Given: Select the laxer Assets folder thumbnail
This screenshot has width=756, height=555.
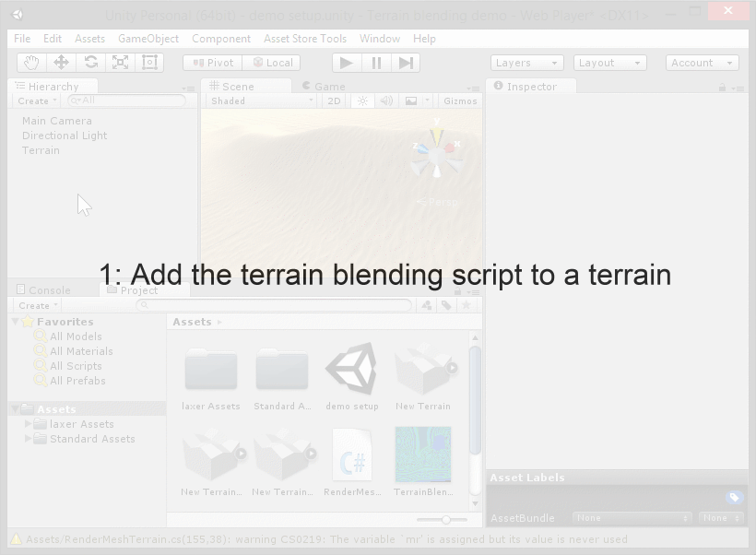Looking at the screenshot, I should (x=211, y=370).
